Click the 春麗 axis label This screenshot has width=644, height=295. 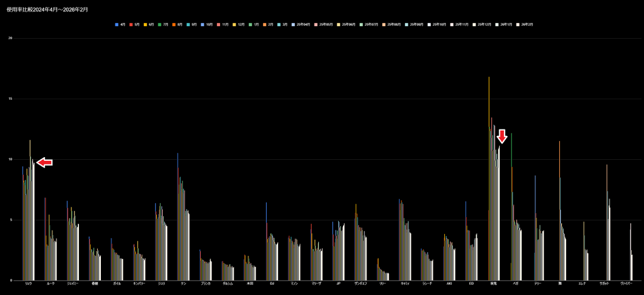94,283
